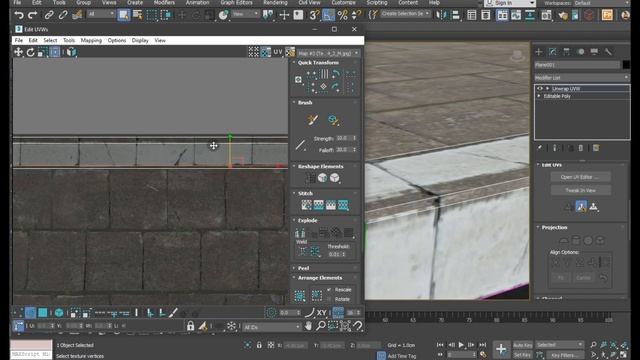The height and width of the screenshot is (360, 640).
Task: Open the Modifier List dropdown
Action: tap(582, 78)
